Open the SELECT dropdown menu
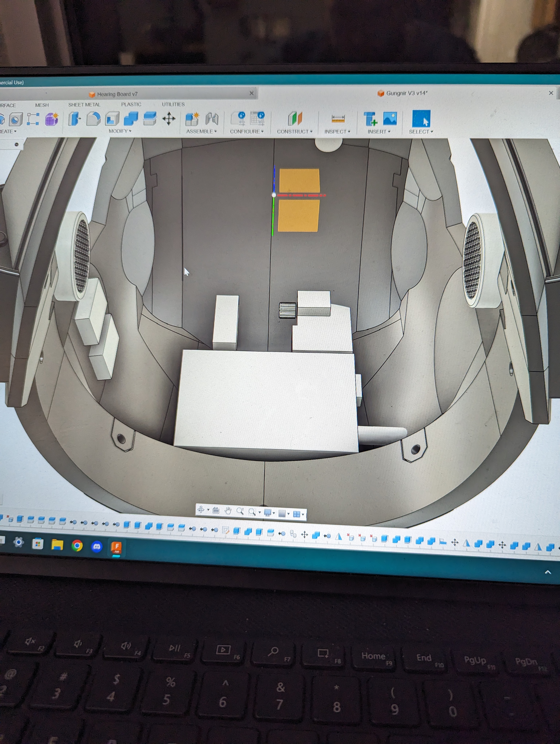This screenshot has width=560, height=744. [421, 132]
